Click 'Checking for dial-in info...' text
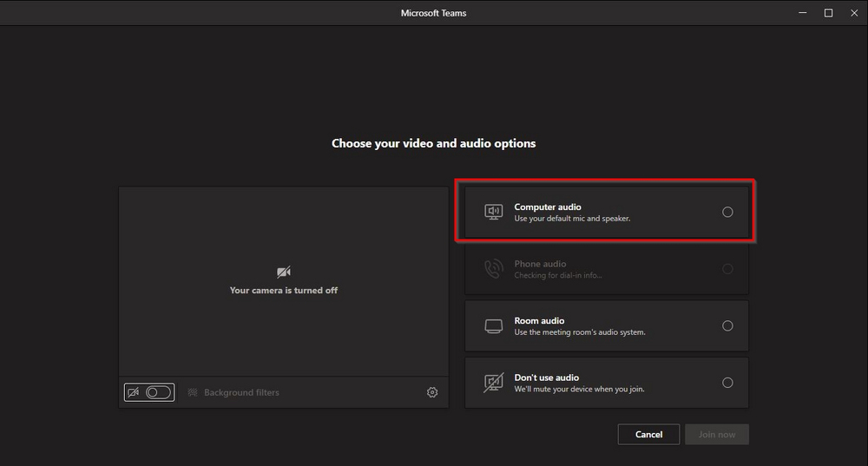868x466 pixels. pyautogui.click(x=558, y=275)
